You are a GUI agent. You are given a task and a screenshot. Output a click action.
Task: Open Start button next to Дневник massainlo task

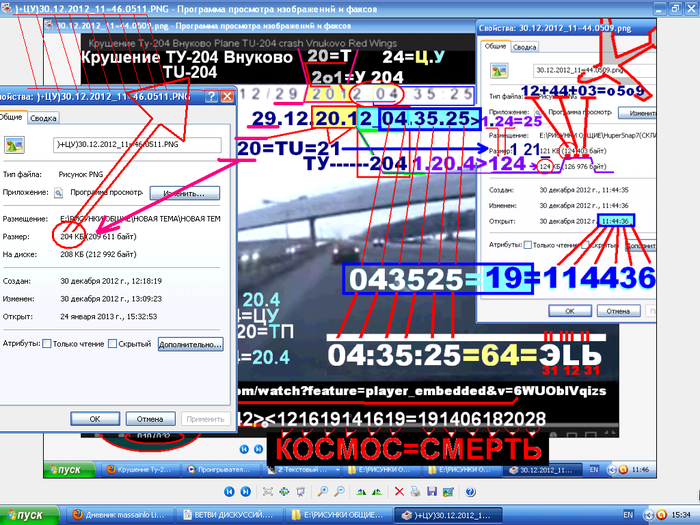point(29,515)
